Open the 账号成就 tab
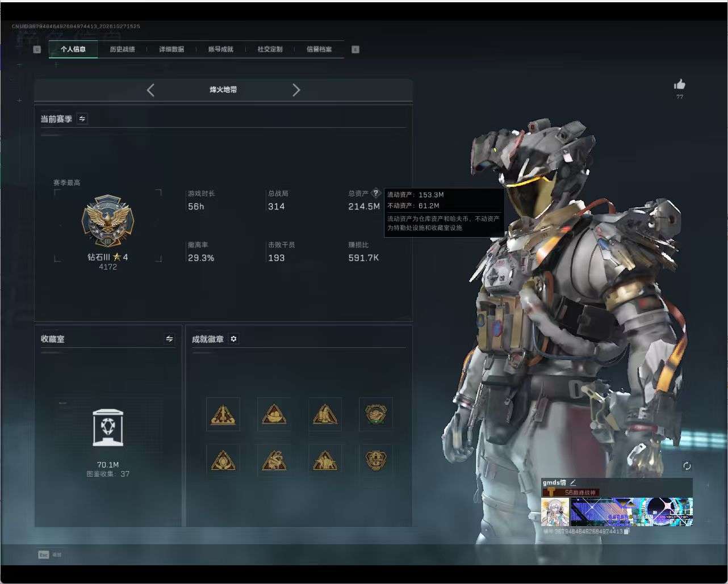 (x=220, y=49)
